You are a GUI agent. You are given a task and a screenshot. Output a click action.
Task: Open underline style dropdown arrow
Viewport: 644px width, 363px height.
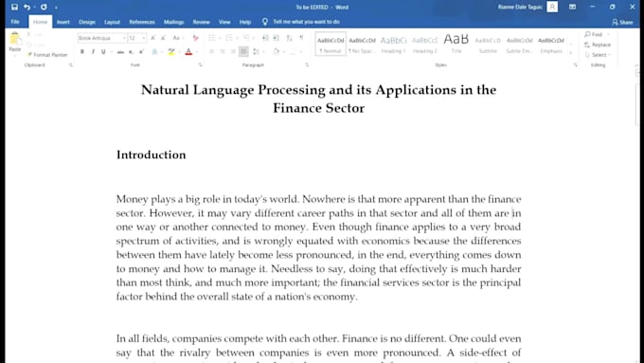click(111, 52)
